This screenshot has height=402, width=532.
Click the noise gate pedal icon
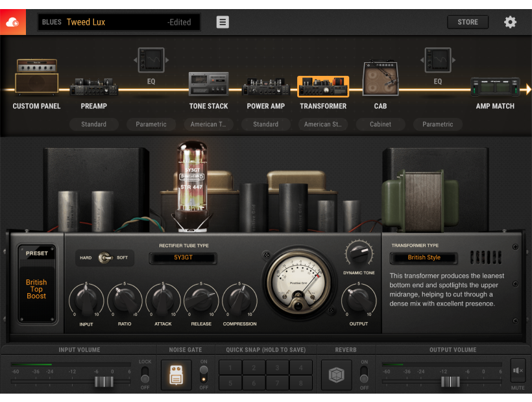[x=176, y=375]
